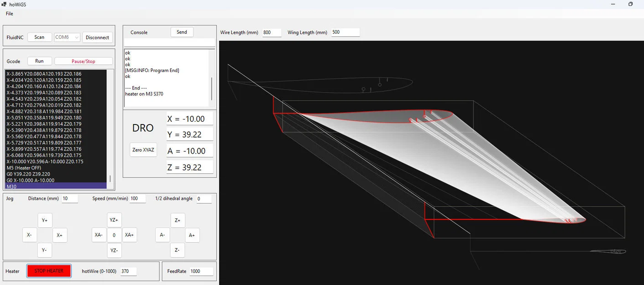Jog the Z axis positive
Image resolution: width=644 pixels, height=285 pixels.
178,220
